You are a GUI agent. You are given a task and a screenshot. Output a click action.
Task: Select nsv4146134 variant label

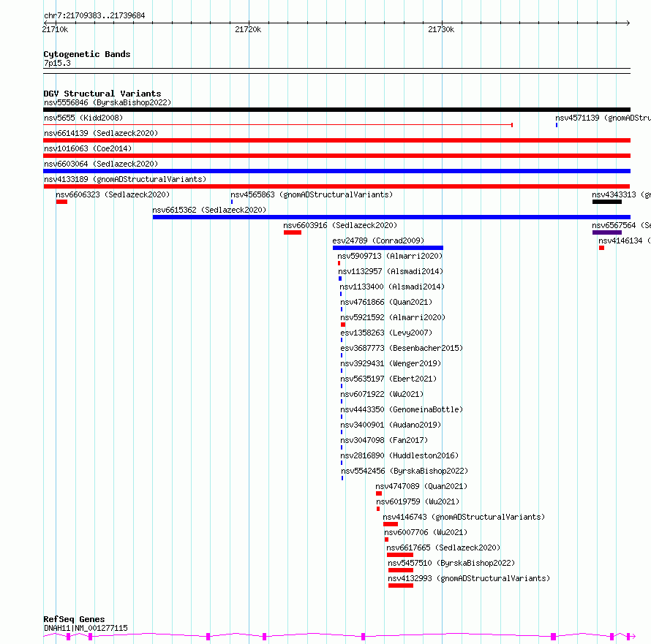625,240
